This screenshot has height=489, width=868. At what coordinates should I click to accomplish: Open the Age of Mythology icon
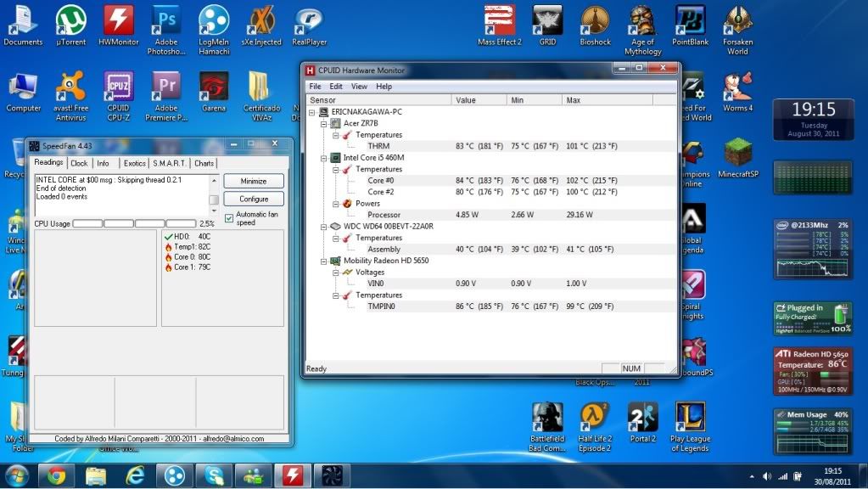click(x=642, y=30)
